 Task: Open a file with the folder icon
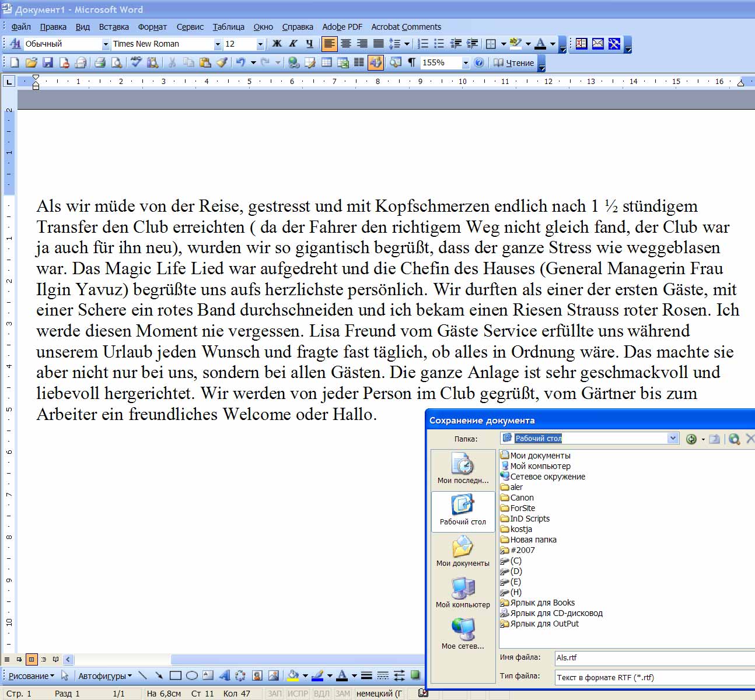click(32, 62)
